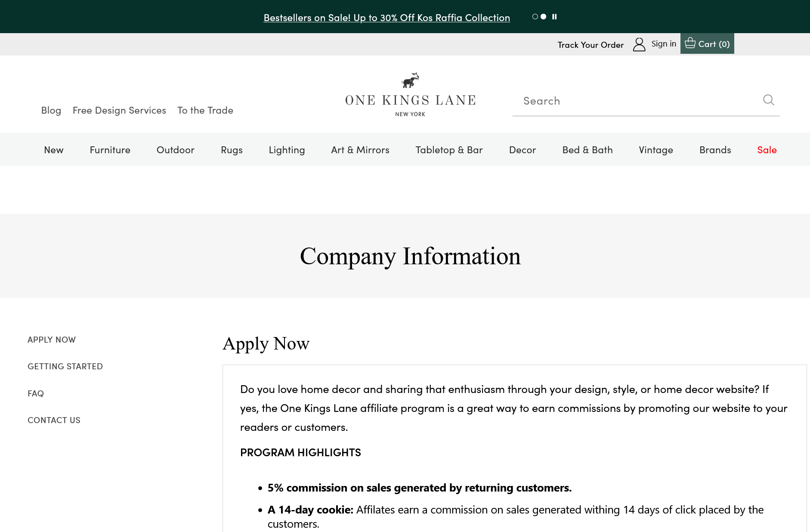810x532 pixels.
Task: Open the Furniture menu
Action: click(x=110, y=150)
